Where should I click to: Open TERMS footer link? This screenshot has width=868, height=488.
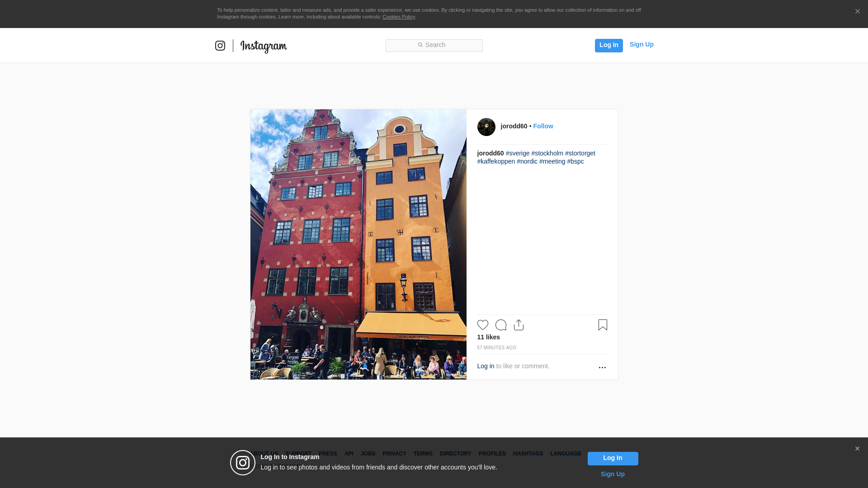[x=423, y=454]
